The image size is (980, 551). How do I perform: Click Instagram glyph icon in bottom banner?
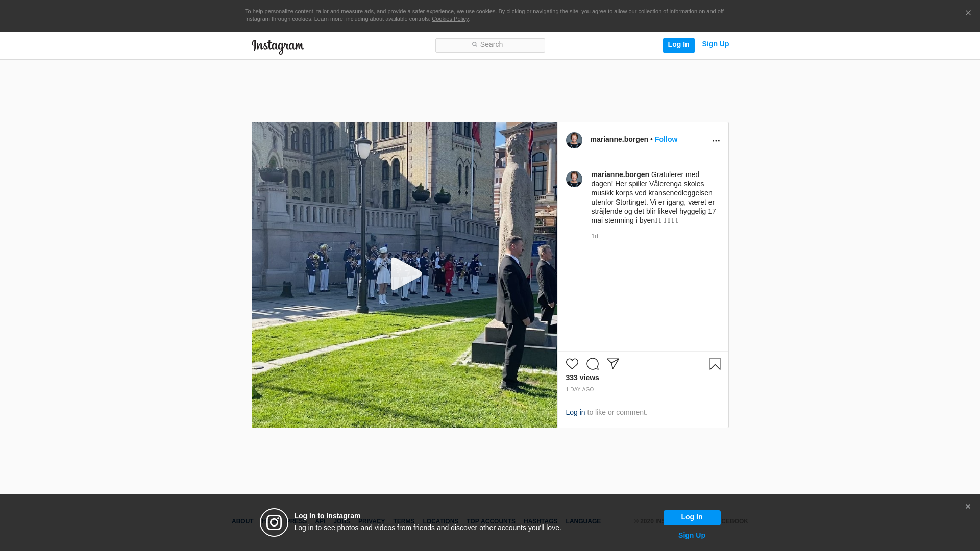coord(274,522)
